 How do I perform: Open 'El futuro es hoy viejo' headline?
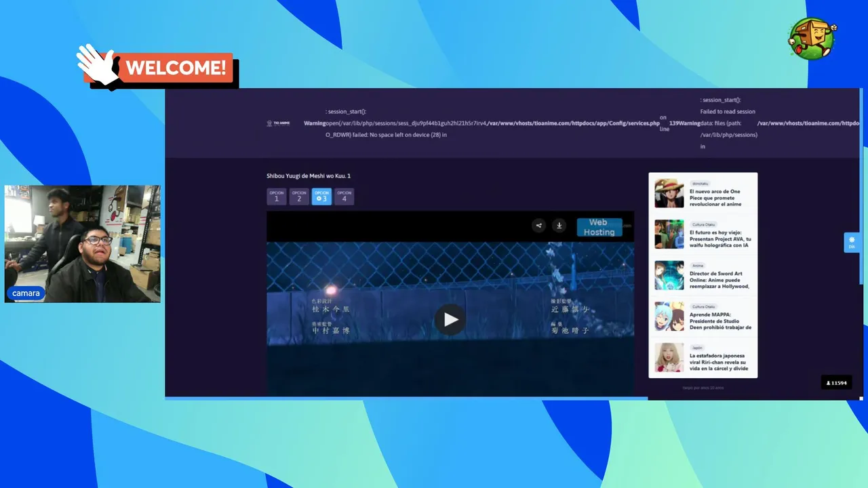(x=720, y=239)
